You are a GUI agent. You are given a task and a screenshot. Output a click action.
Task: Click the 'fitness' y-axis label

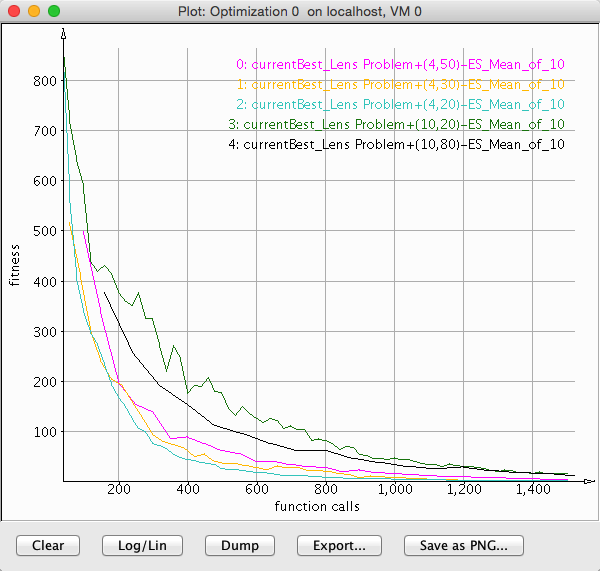[15, 262]
